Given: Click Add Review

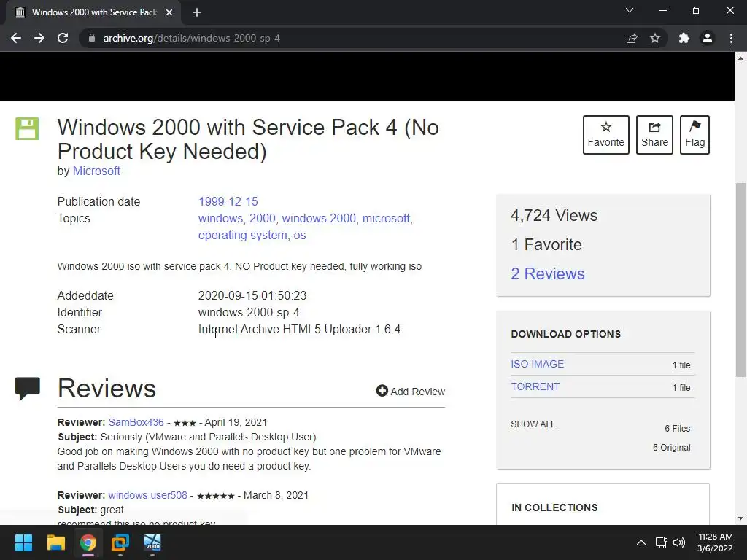Looking at the screenshot, I should [x=411, y=392].
